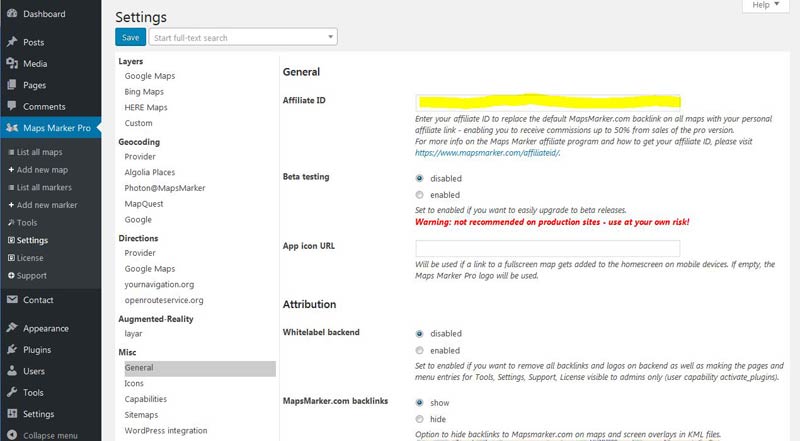Select General under Misc

pyautogui.click(x=200, y=368)
